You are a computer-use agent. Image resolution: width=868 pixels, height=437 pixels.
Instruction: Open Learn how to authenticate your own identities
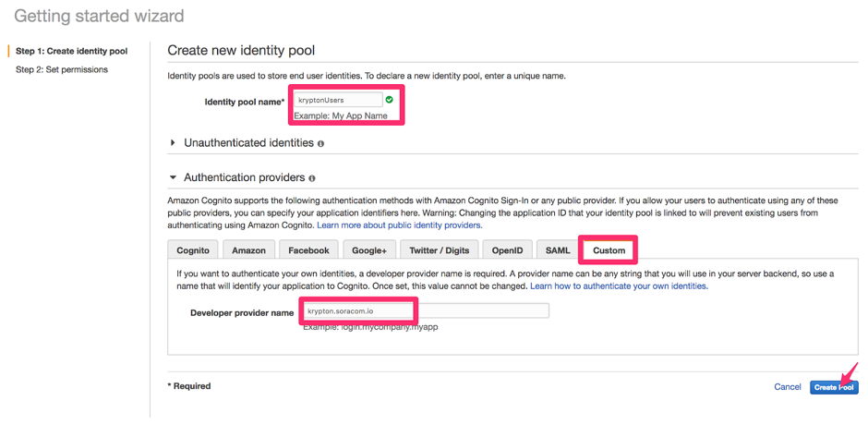point(619,286)
